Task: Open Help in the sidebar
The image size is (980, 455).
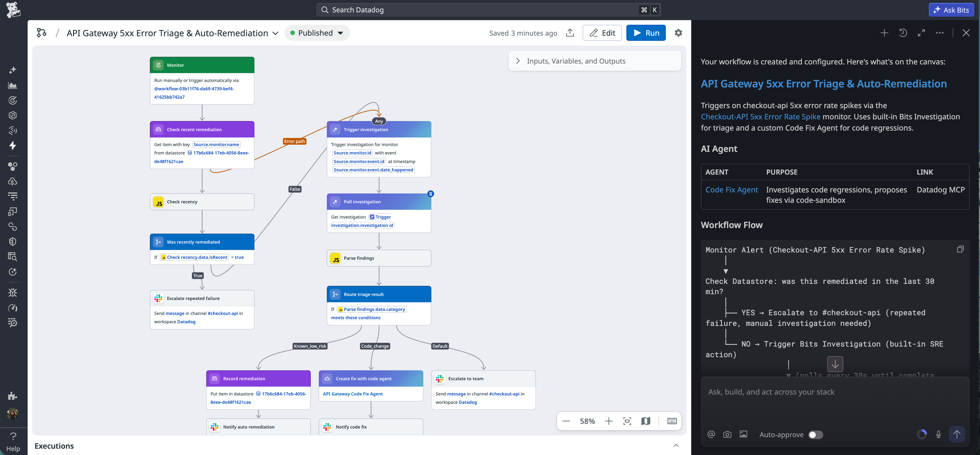Action: [13, 442]
